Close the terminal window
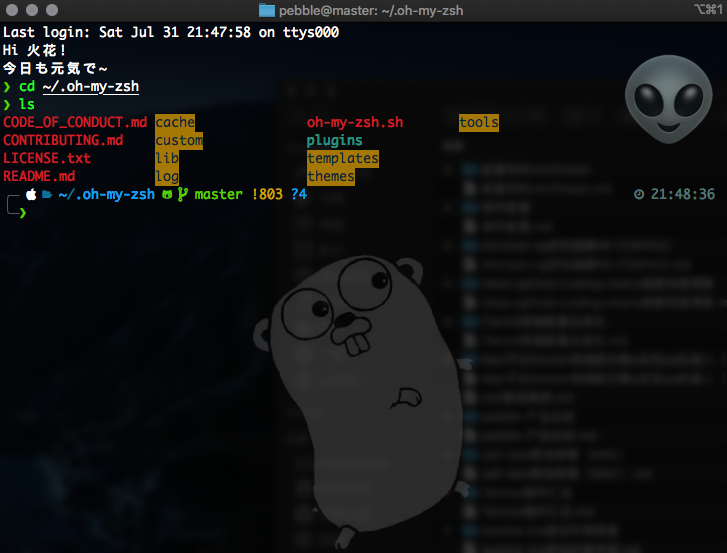 pos(12,10)
